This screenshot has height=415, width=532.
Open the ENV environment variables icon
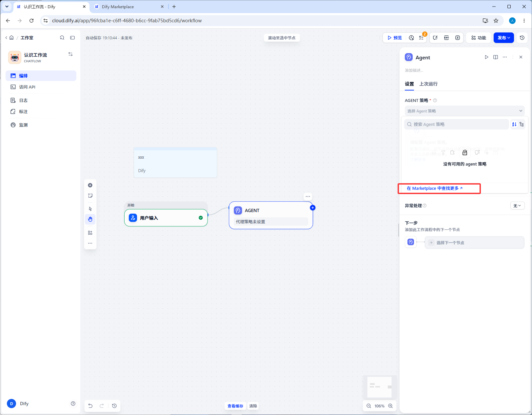(446, 38)
